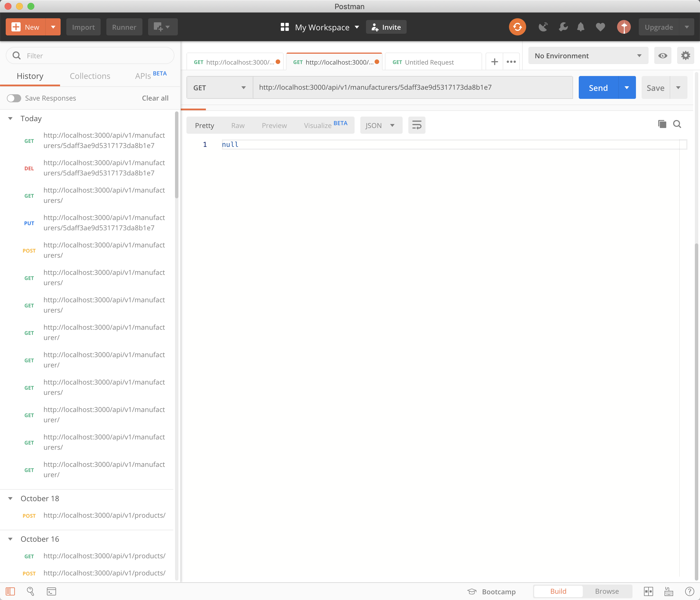Copy response with the clipboard icon
Screen dimensions: 700x600
click(662, 124)
